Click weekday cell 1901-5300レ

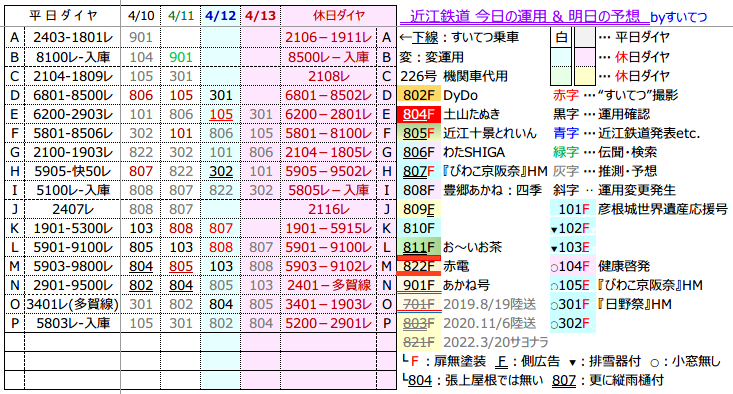(x=72, y=228)
